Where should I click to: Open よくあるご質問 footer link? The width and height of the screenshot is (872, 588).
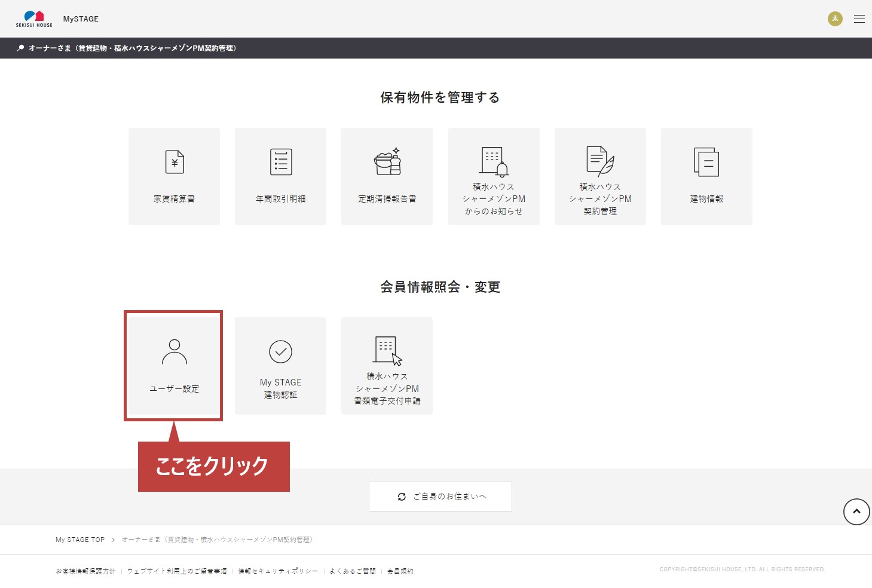353,571
